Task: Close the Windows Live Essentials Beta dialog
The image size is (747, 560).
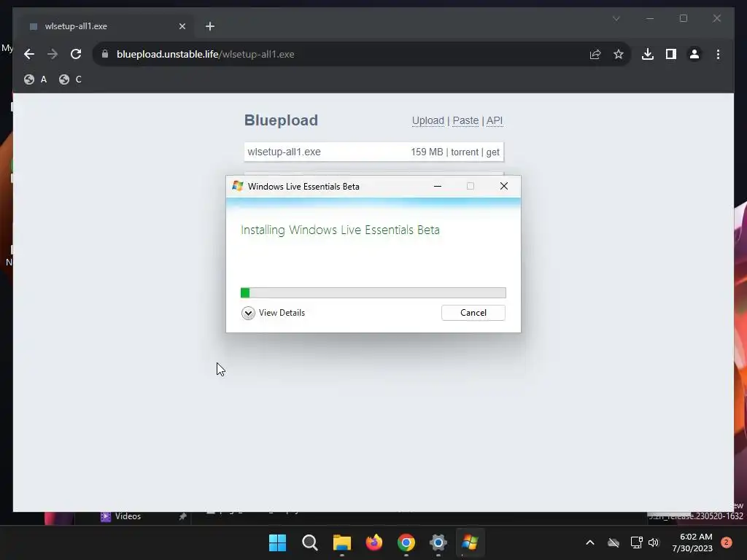Action: coord(503,186)
